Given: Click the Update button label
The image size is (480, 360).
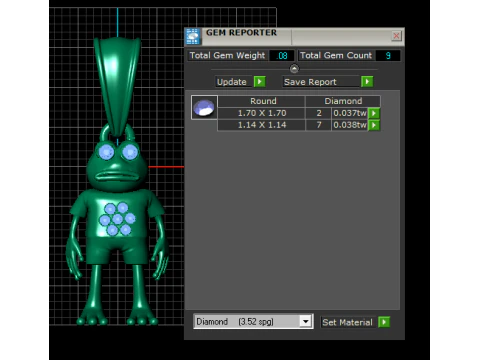Looking at the screenshot, I should (x=232, y=82).
